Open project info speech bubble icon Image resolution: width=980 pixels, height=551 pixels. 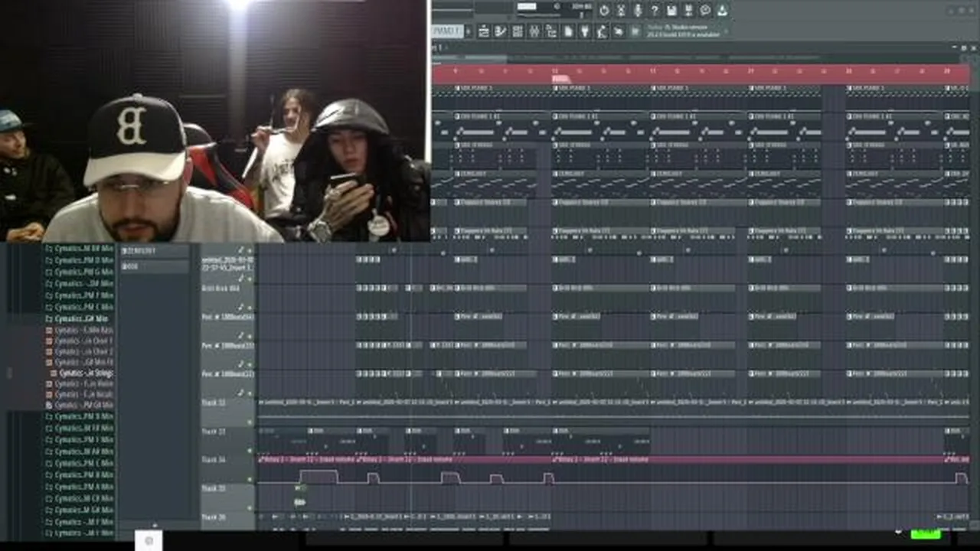pos(705,11)
